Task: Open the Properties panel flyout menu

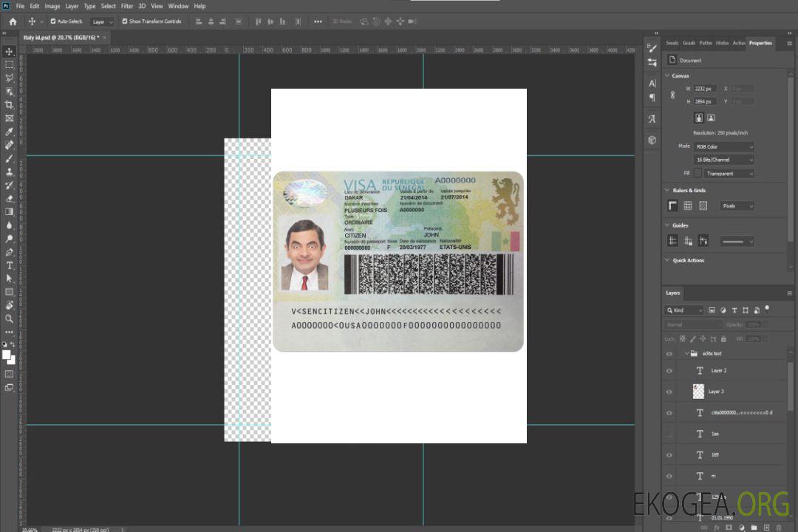Action: tap(789, 44)
